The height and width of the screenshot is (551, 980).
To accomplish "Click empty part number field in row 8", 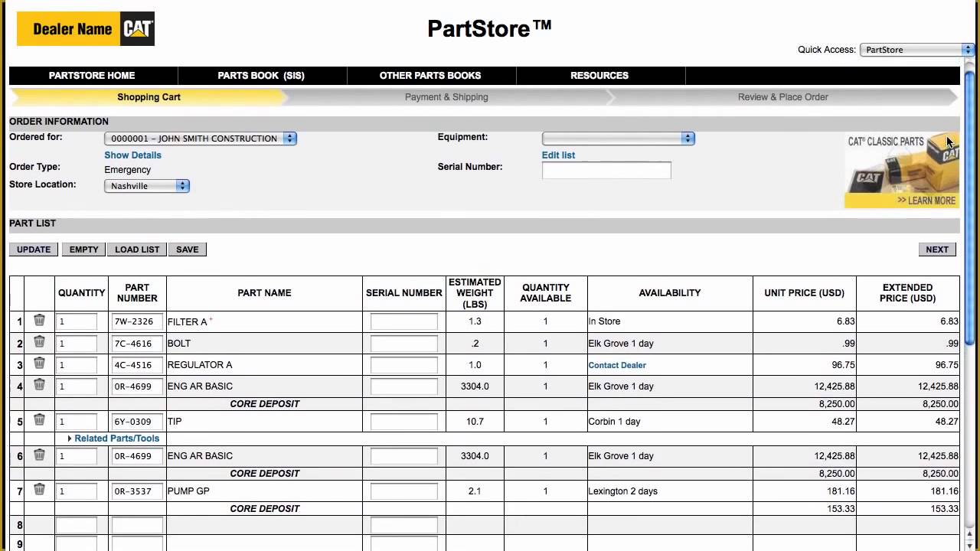I will 137,525.
